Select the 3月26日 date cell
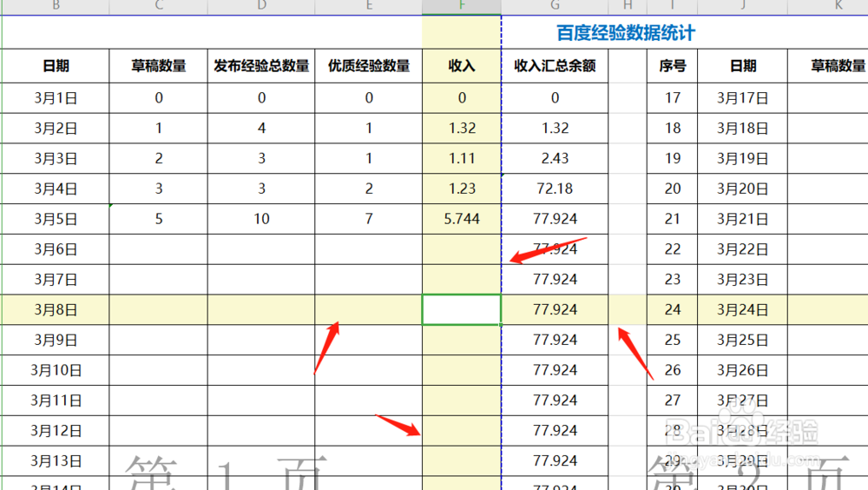 (742, 370)
